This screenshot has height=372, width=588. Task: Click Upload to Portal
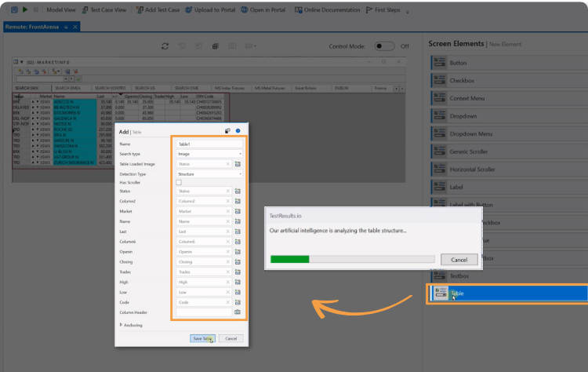210,9
